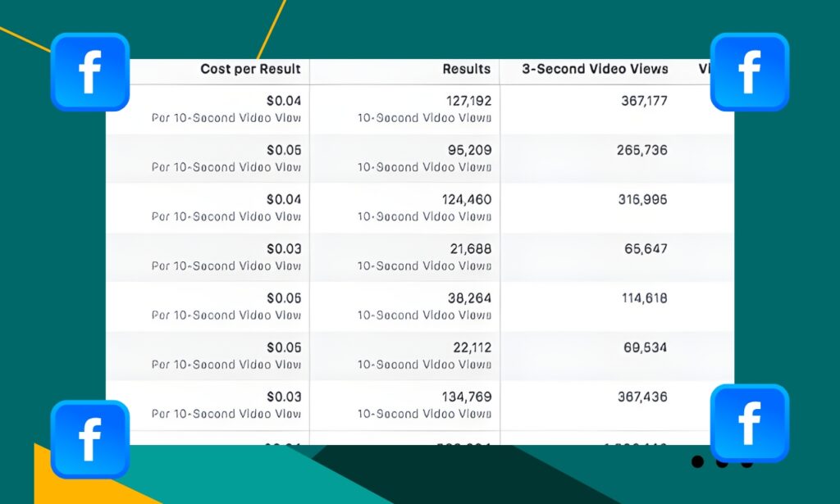Click the bottom-left Facebook logo icon
The width and height of the screenshot is (840, 504).
90,439
